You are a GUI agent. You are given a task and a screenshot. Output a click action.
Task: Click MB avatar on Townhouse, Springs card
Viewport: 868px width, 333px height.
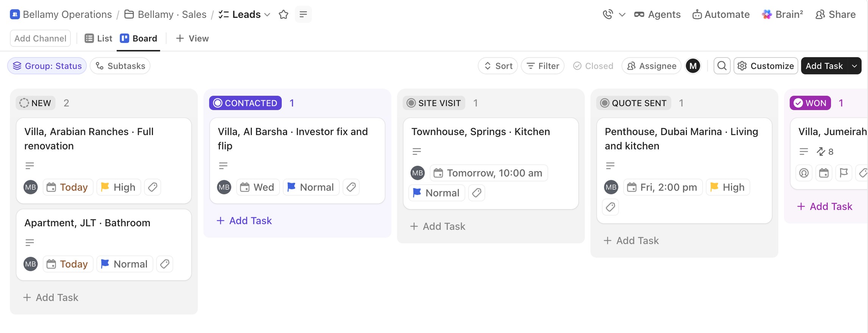(x=418, y=173)
